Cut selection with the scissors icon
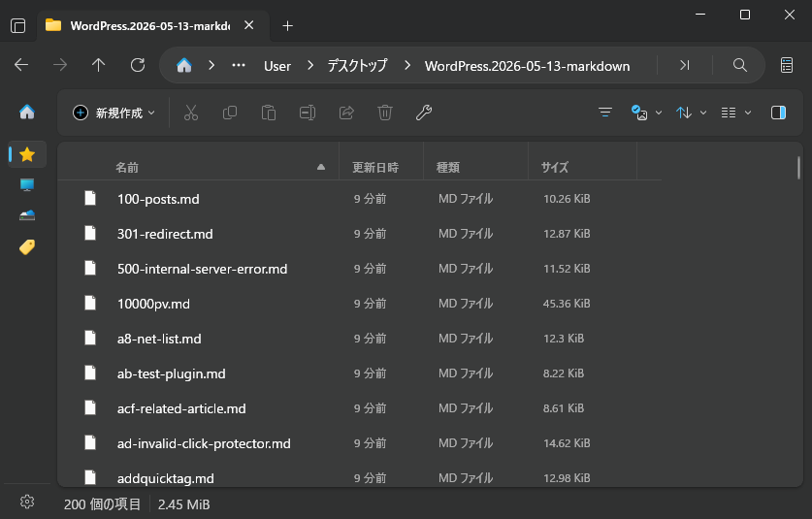Viewport: 812px width, 519px height. click(191, 113)
